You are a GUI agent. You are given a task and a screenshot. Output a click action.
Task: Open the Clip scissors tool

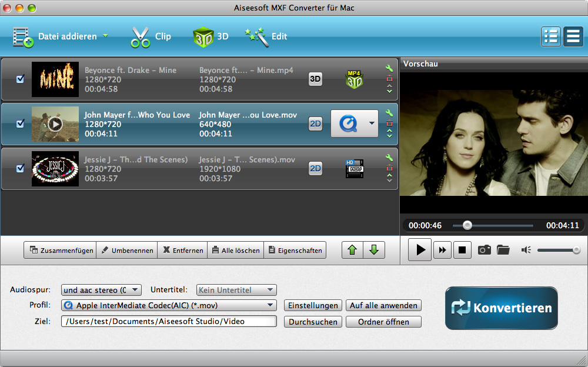tap(141, 37)
